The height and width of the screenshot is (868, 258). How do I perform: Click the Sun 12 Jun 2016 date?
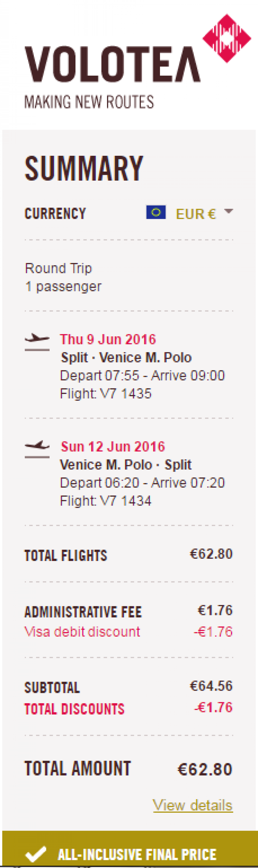coord(113,447)
